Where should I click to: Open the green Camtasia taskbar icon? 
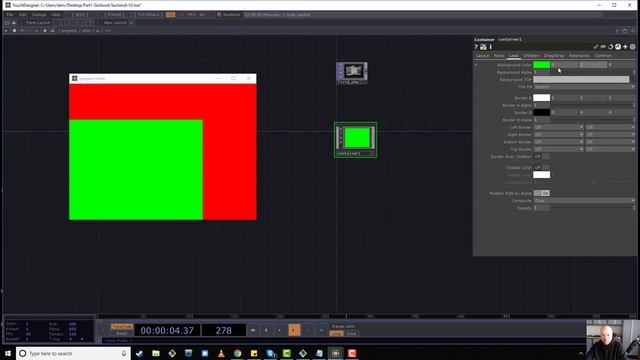[287, 353]
